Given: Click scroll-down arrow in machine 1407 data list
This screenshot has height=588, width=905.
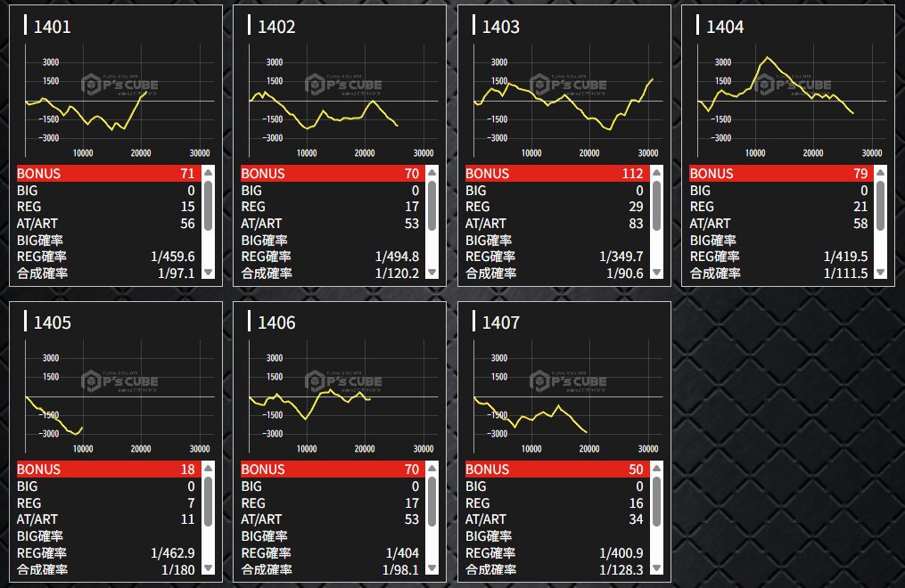Looking at the screenshot, I should tap(657, 568).
